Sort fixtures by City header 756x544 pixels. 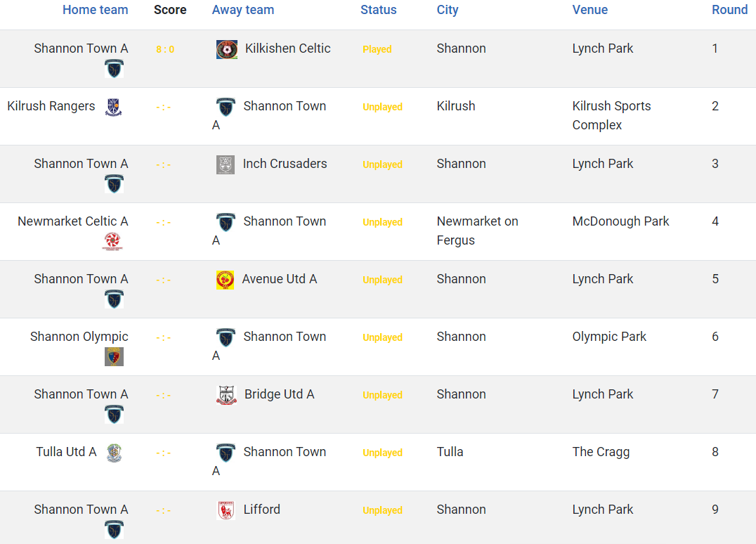pos(448,10)
